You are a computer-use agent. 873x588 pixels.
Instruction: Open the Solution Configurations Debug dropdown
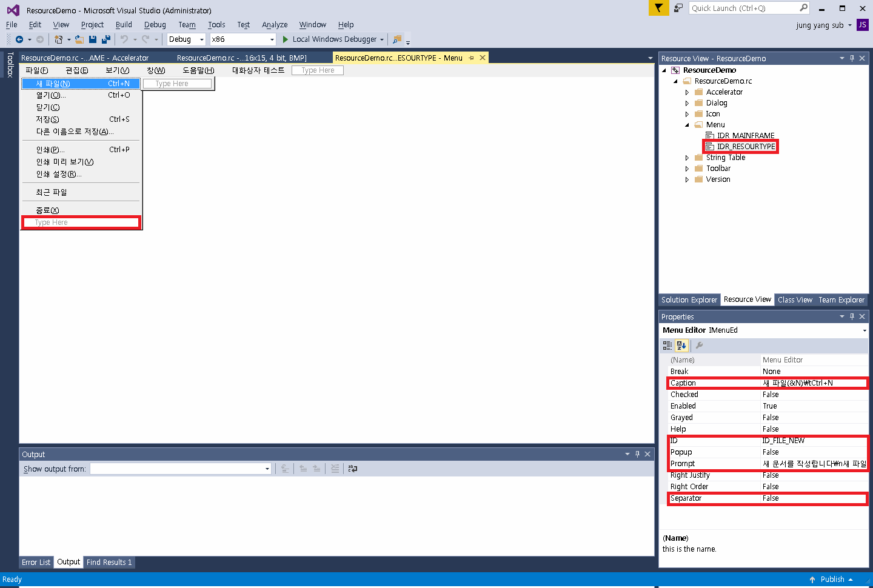coord(202,39)
